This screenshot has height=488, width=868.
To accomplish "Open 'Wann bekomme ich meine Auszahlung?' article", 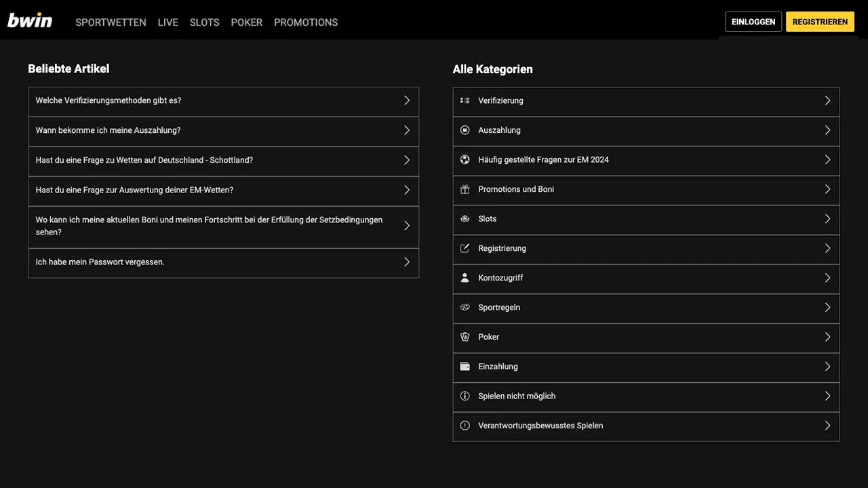I will coord(223,131).
